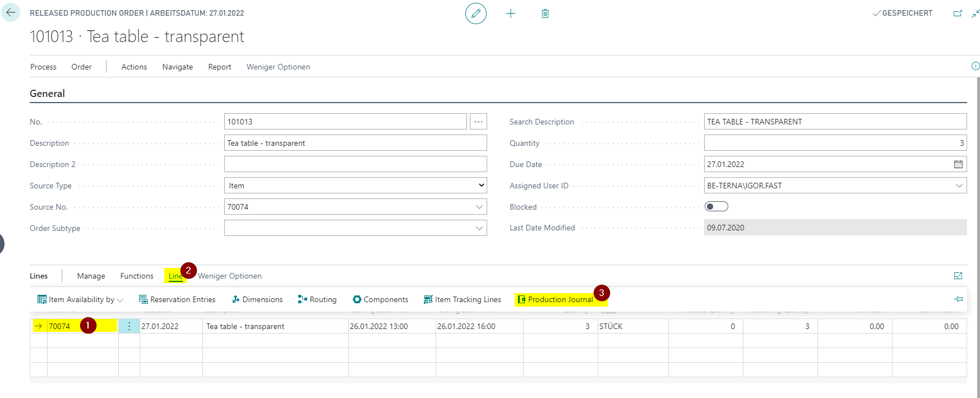Click the info circle icon
The height and width of the screenshot is (398, 980).
(976, 66)
